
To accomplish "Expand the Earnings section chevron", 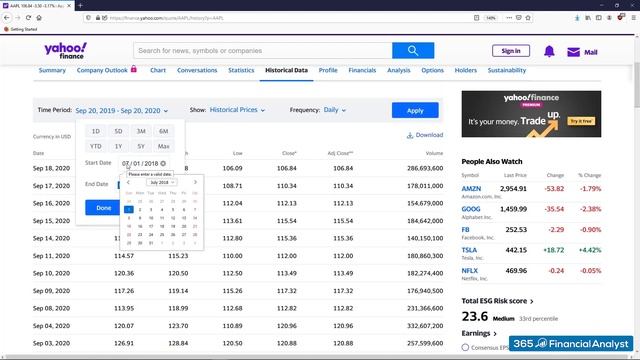I will [495, 333].
